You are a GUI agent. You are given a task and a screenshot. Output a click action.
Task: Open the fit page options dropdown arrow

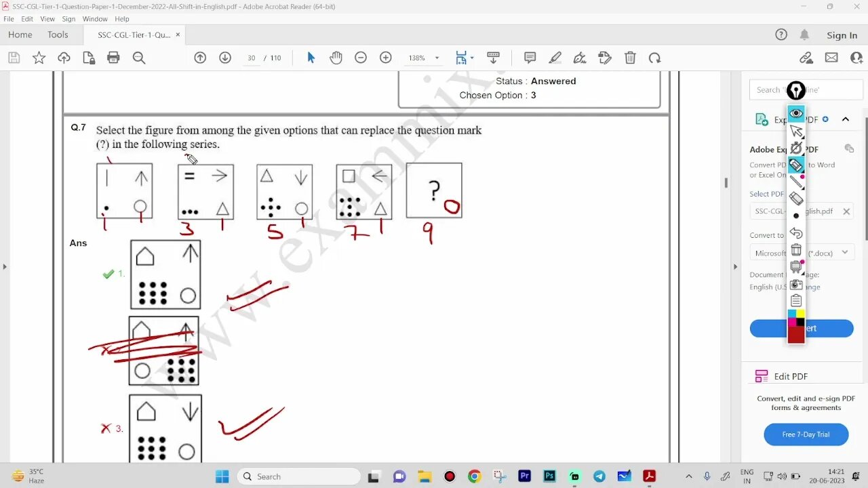coord(472,58)
